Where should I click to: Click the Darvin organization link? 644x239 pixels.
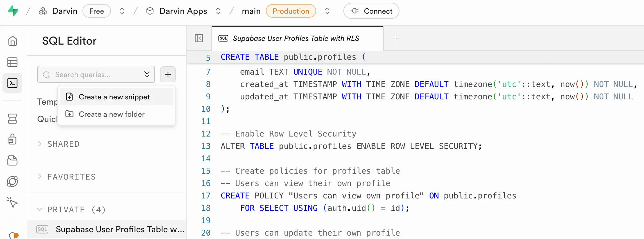[x=65, y=11]
